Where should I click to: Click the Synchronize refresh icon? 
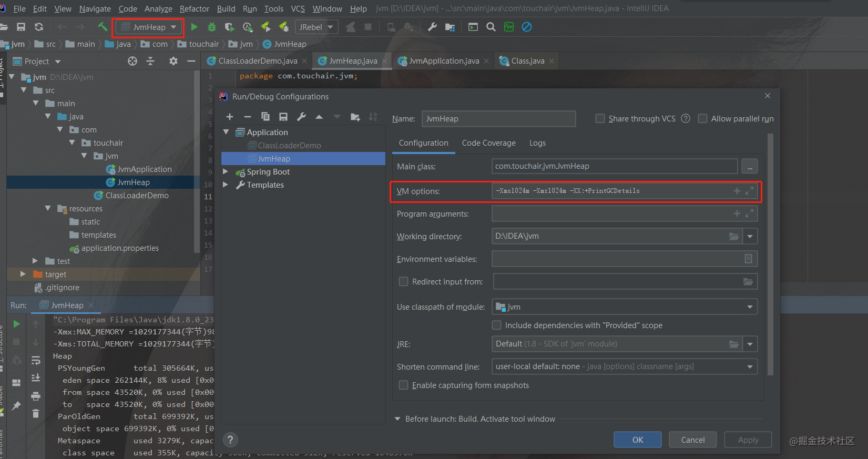[39, 27]
